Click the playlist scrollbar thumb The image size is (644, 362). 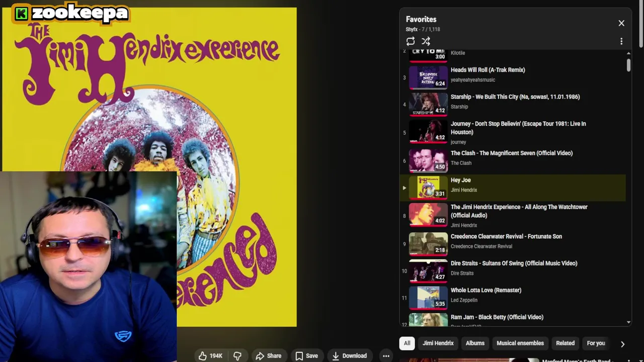coord(628,65)
